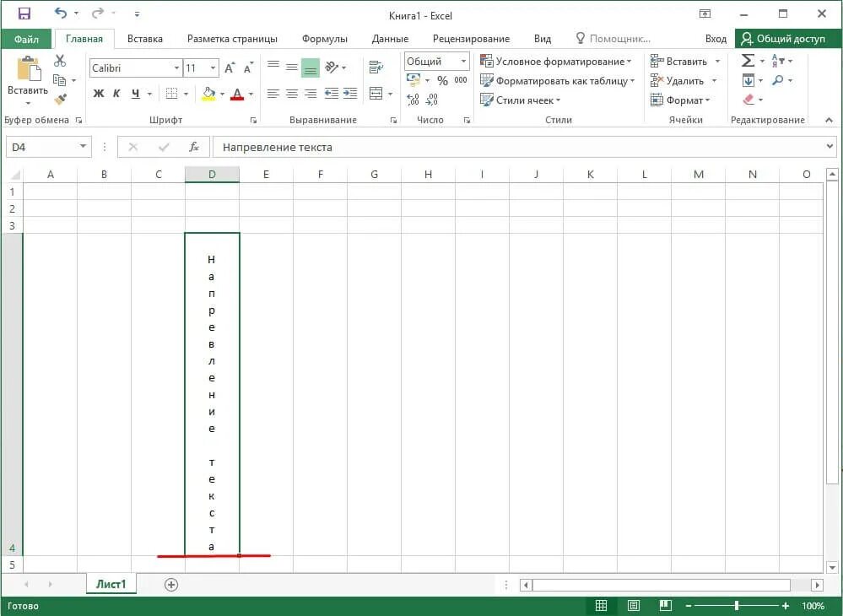
Task: Open Стили ячеек gallery
Action: click(521, 100)
